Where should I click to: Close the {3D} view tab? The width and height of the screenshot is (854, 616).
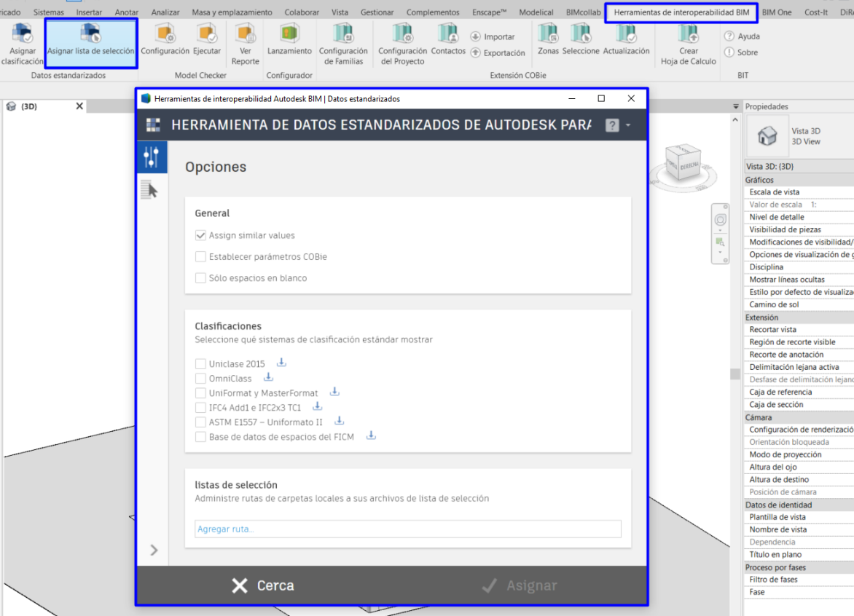pyautogui.click(x=79, y=106)
